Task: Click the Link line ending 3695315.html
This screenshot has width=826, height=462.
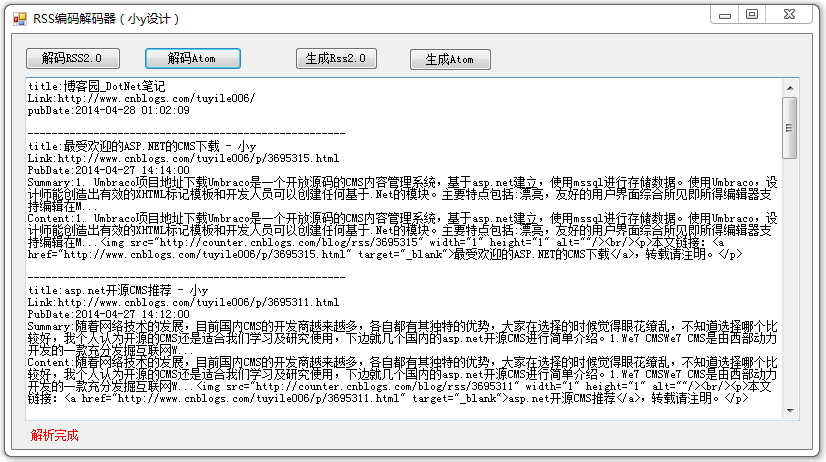Action: click(x=183, y=159)
